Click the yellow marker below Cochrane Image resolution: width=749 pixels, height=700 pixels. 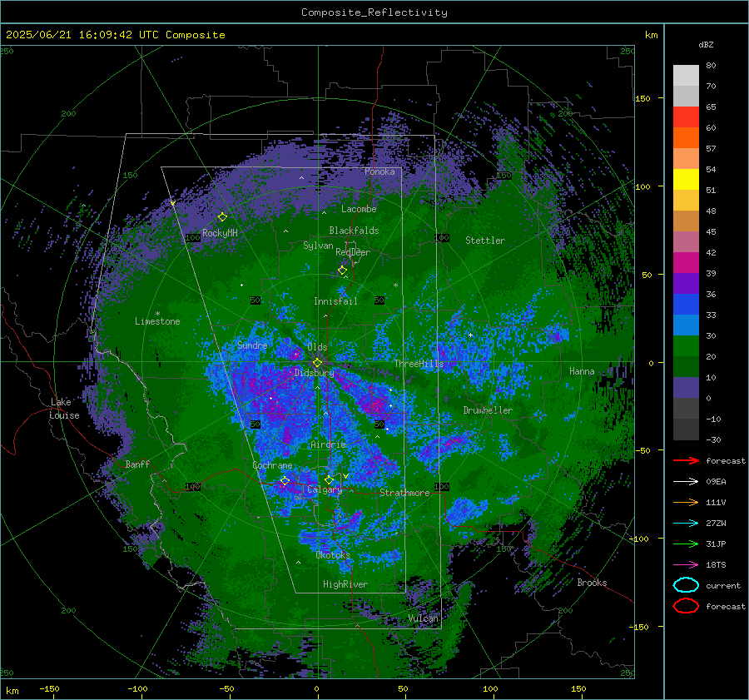pyautogui.click(x=285, y=480)
